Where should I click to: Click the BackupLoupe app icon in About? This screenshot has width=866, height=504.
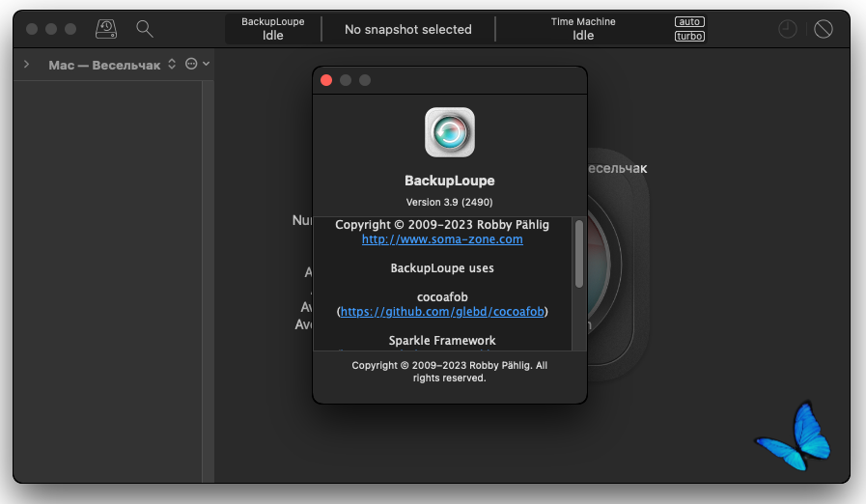click(x=450, y=132)
